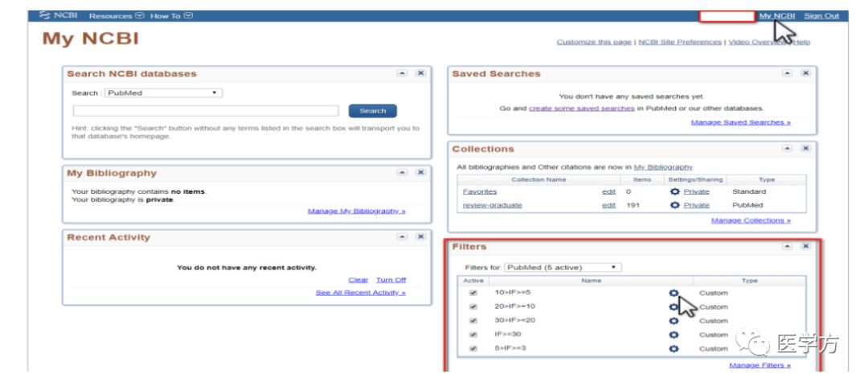Focus the search terms input field

tap(206, 111)
